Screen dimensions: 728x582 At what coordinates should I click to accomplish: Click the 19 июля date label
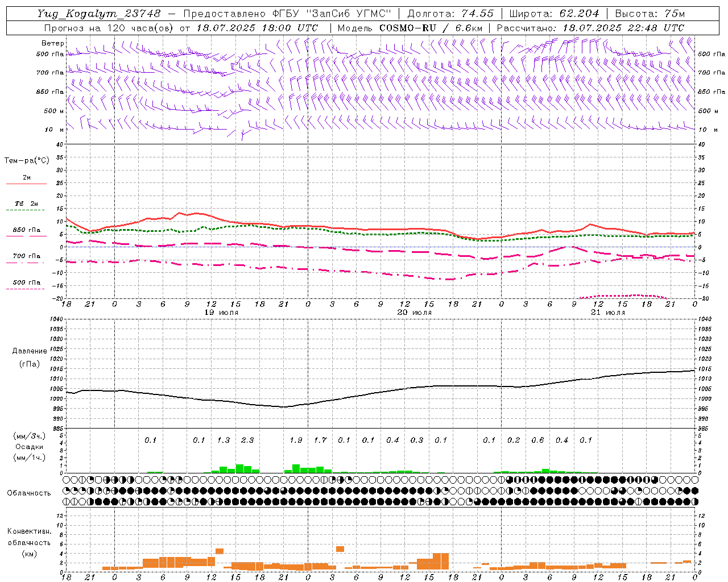coord(221,313)
